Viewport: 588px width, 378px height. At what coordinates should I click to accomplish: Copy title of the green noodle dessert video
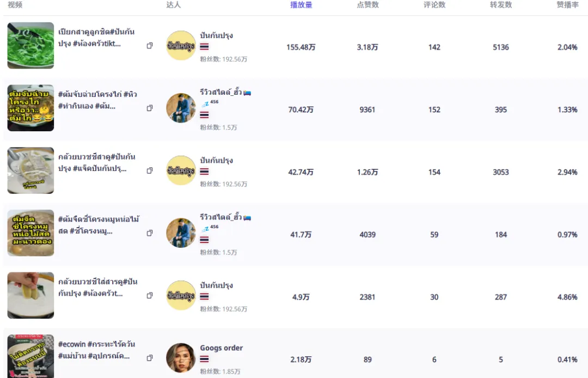(x=150, y=45)
